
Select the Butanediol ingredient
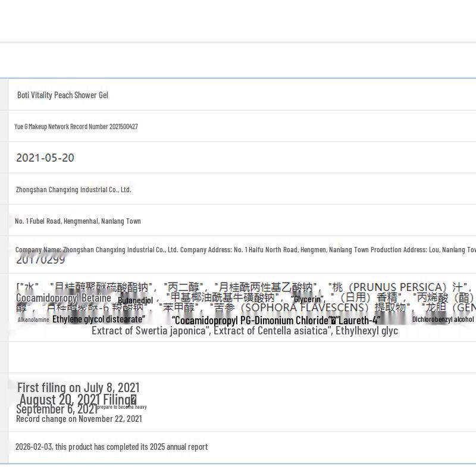pyautogui.click(x=135, y=300)
